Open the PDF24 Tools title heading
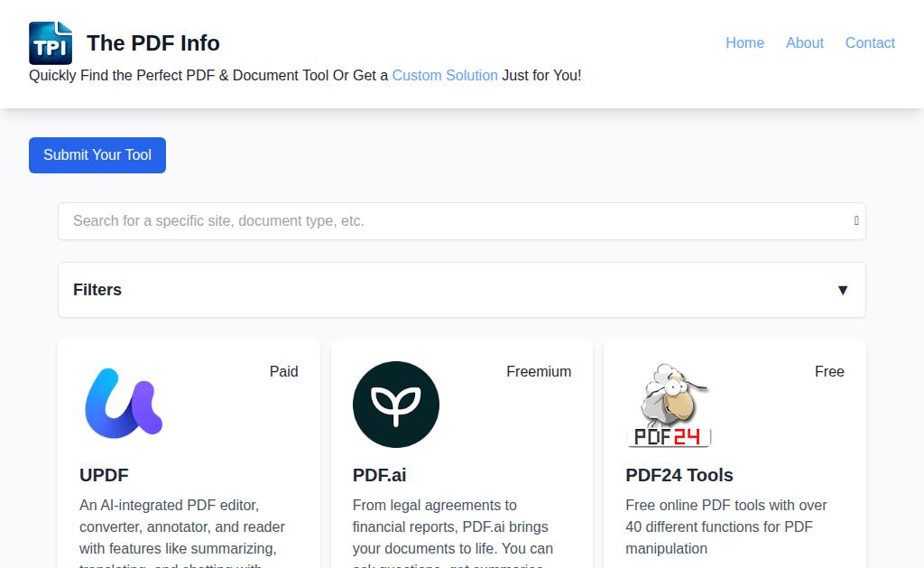Screen dimensions: 924x568 [x=679, y=475]
